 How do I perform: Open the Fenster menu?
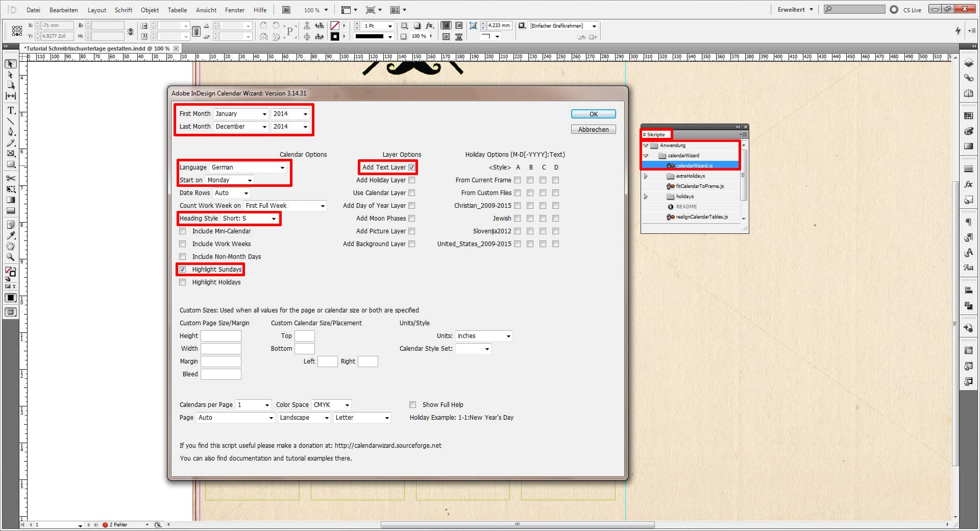234,10
